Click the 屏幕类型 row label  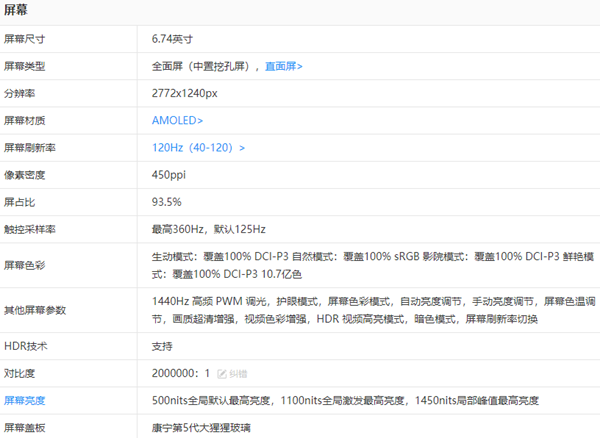point(24,66)
